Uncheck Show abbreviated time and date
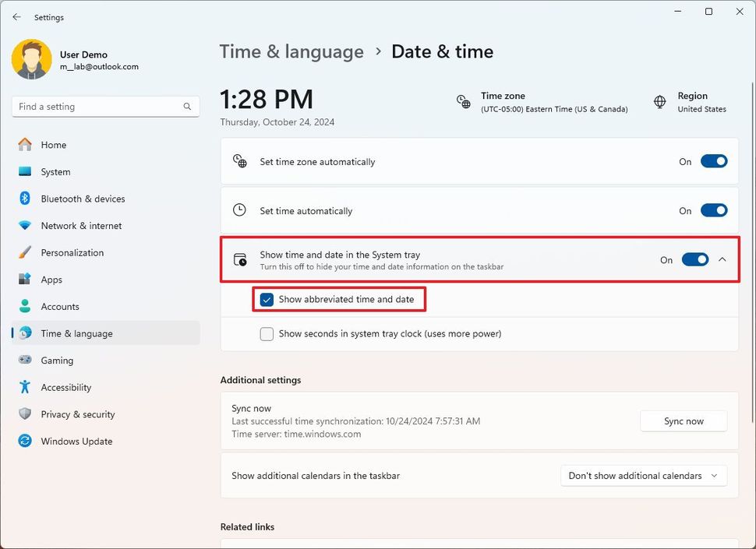 click(x=266, y=299)
